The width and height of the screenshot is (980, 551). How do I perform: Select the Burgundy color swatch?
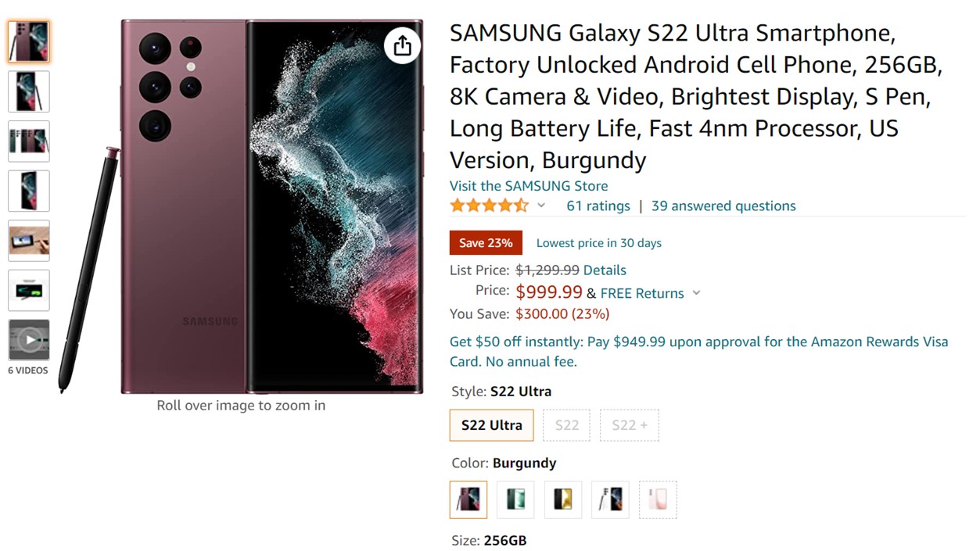pyautogui.click(x=468, y=499)
